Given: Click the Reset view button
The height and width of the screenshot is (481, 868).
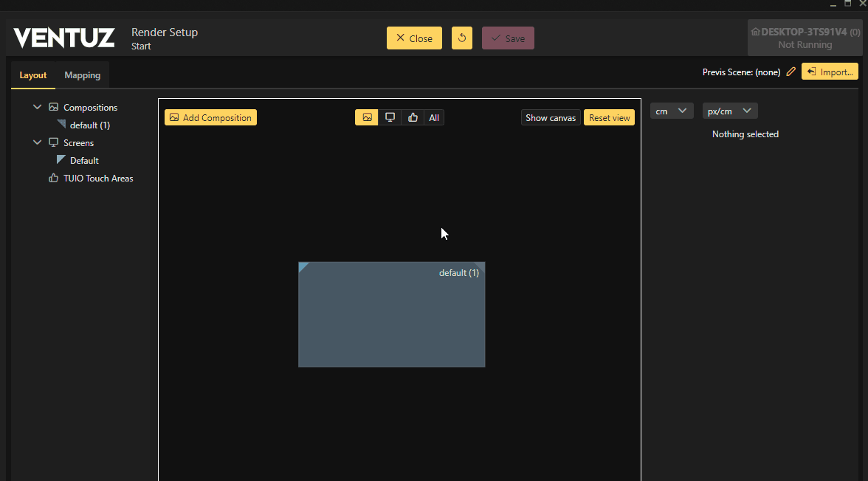Looking at the screenshot, I should [609, 117].
